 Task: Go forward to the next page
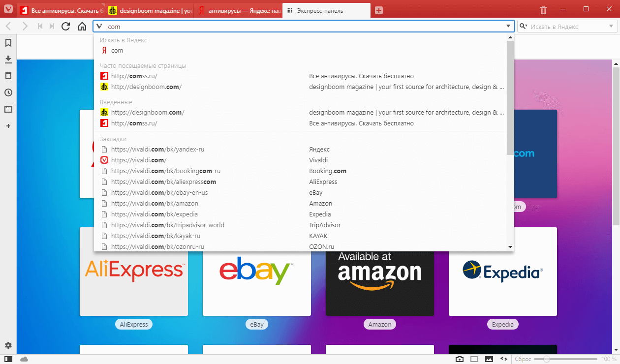tap(25, 26)
